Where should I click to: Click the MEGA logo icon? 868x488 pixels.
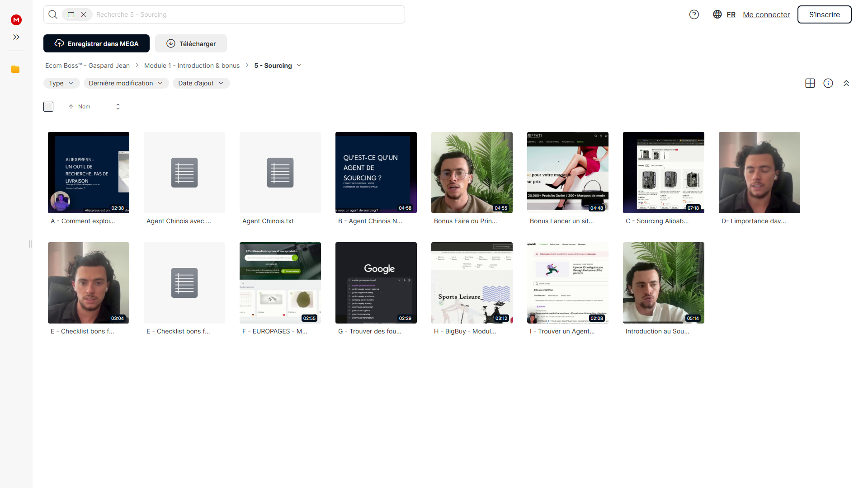[x=16, y=19]
